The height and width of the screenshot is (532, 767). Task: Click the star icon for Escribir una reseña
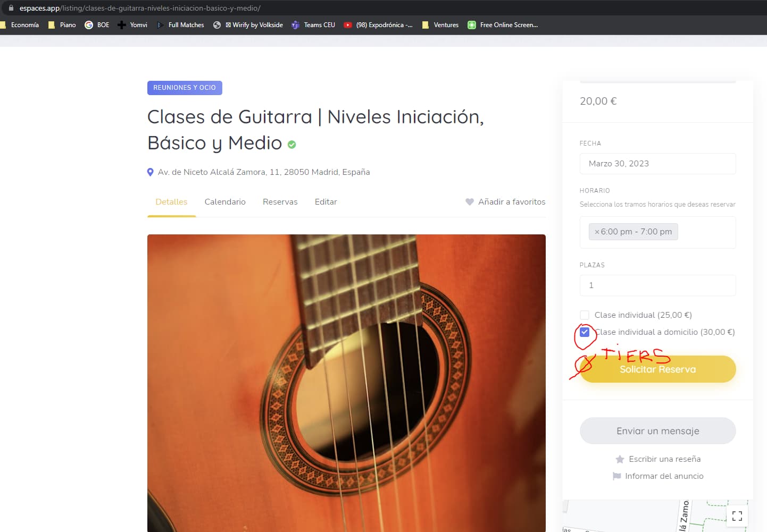pyautogui.click(x=620, y=459)
